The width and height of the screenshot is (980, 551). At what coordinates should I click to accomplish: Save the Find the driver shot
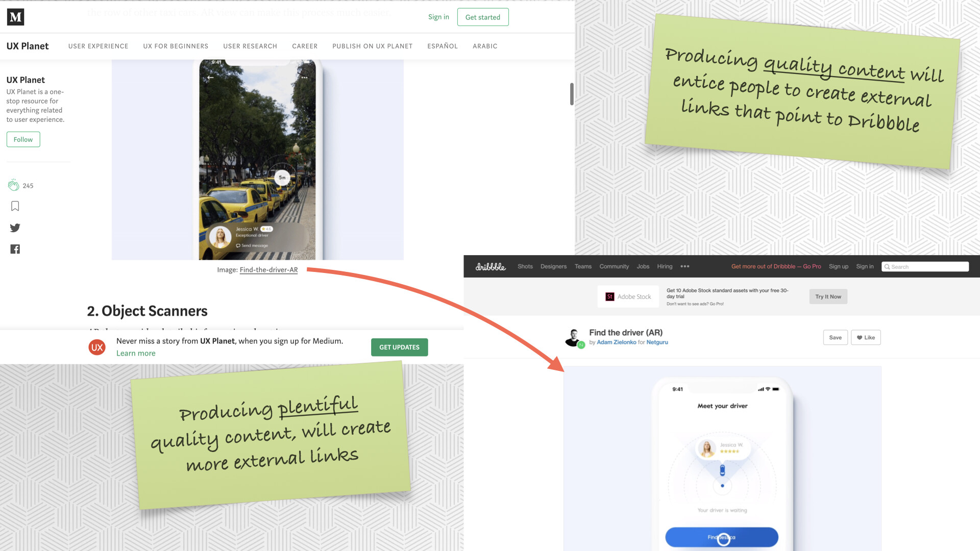835,337
